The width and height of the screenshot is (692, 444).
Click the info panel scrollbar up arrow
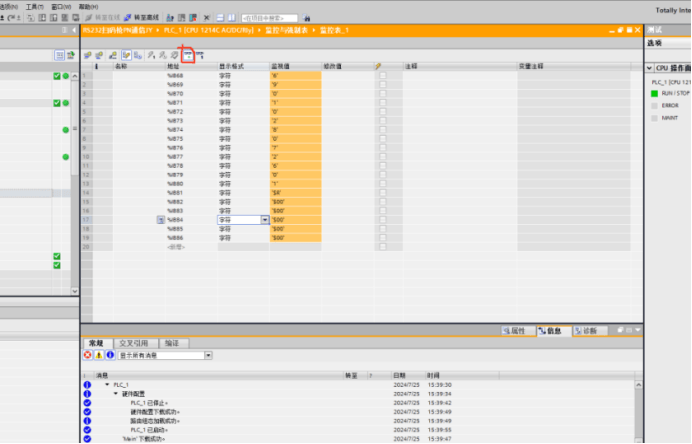pyautogui.click(x=638, y=385)
